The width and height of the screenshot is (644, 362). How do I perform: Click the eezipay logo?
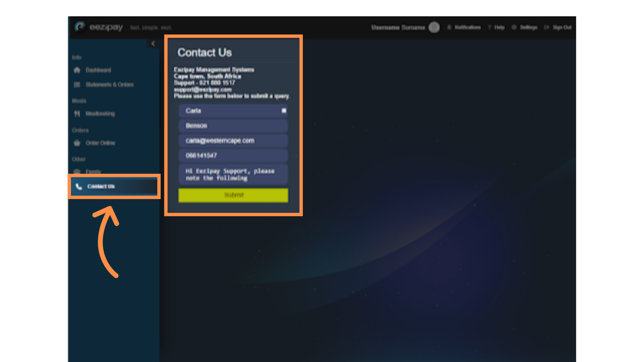point(99,27)
